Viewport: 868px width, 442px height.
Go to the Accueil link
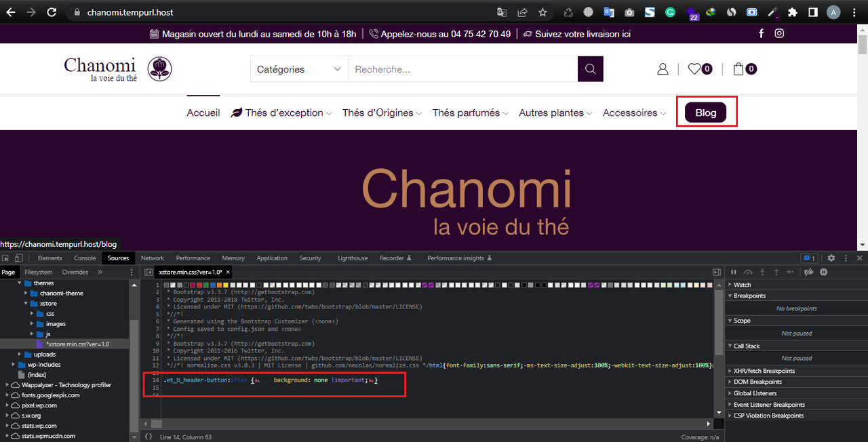(x=203, y=113)
